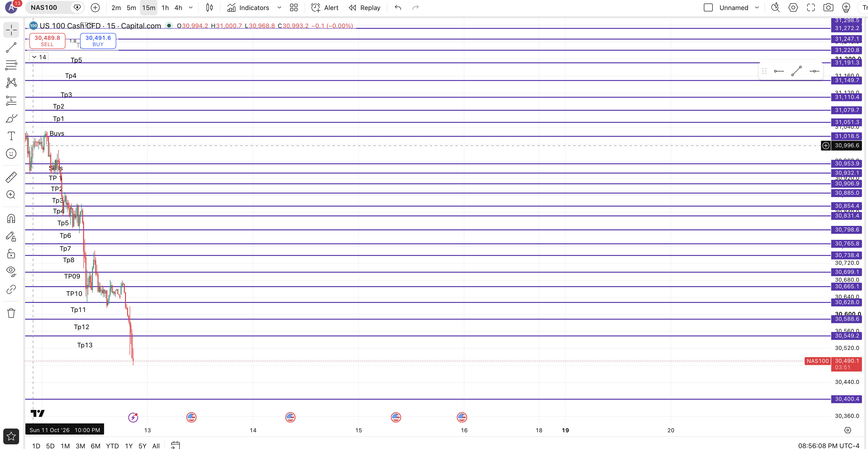Viewport: 868px width, 449px height.
Task: Select the brush drawing tool
Action: click(11, 118)
